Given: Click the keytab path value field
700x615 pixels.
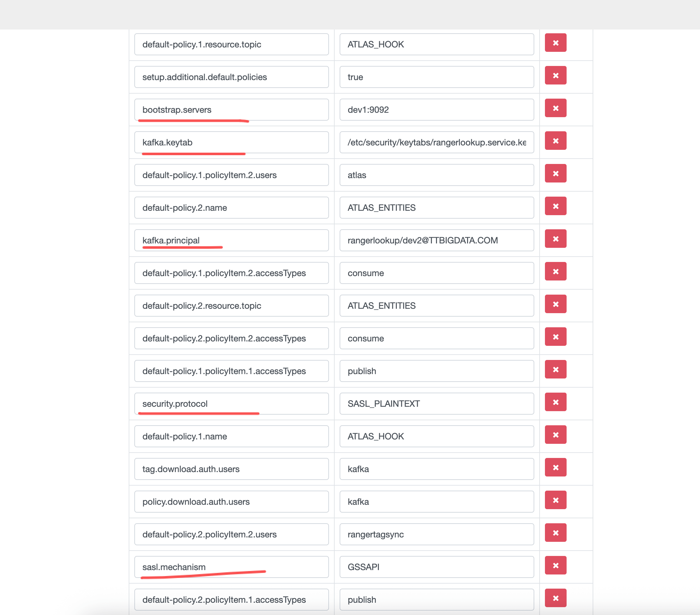Looking at the screenshot, I should click(436, 143).
